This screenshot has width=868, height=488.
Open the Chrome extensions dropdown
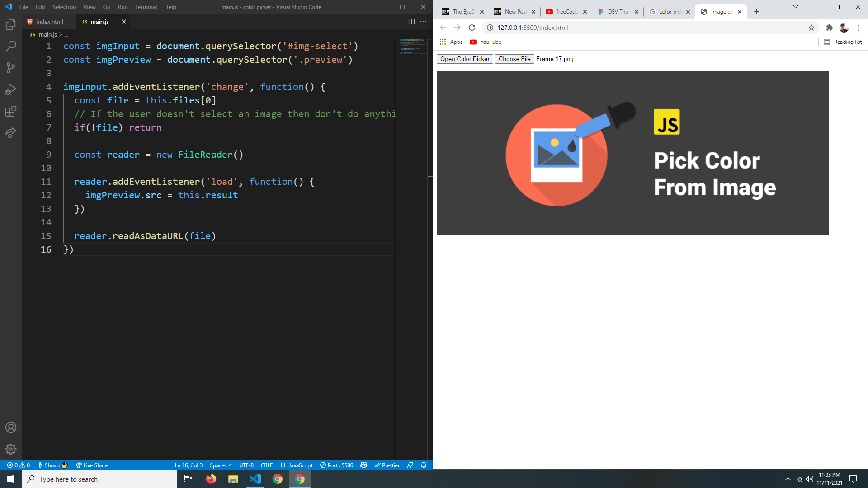click(830, 28)
